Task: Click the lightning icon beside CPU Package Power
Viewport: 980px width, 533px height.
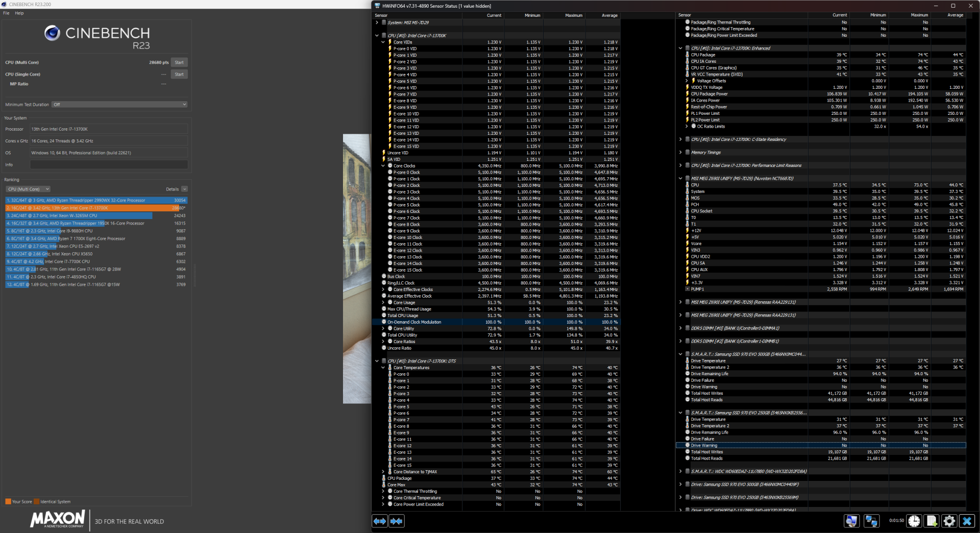Action: pos(688,94)
